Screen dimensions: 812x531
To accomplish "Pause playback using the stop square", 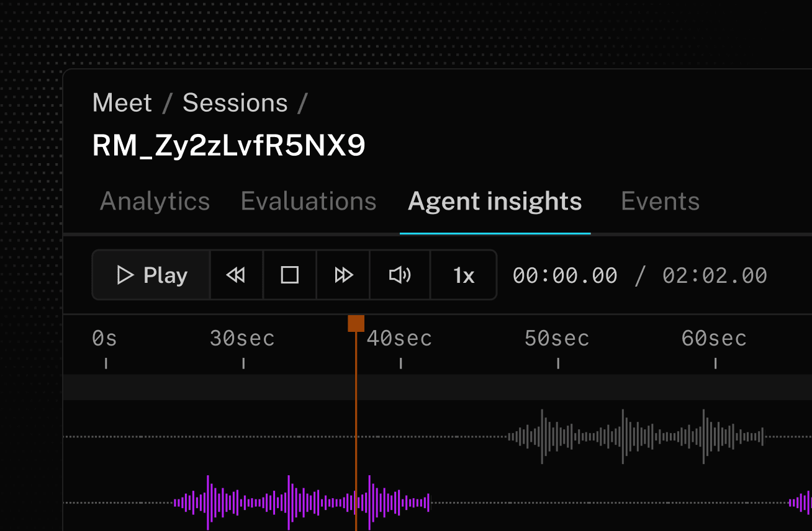I will tap(289, 275).
